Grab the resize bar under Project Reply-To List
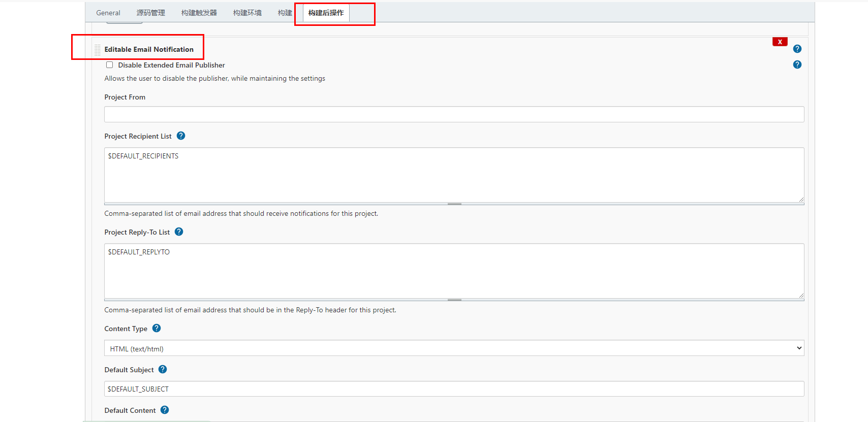868x422 pixels. tap(454, 300)
